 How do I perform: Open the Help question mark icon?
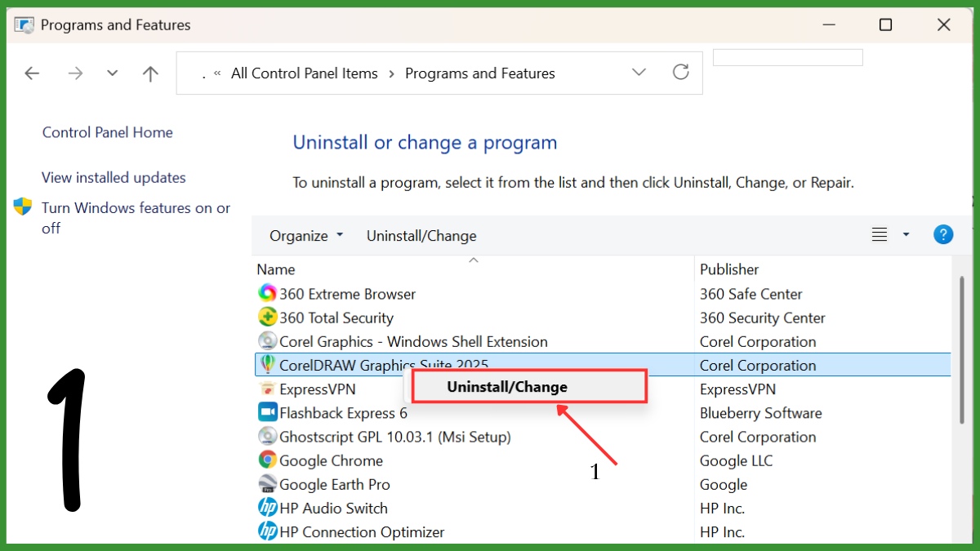click(x=943, y=235)
